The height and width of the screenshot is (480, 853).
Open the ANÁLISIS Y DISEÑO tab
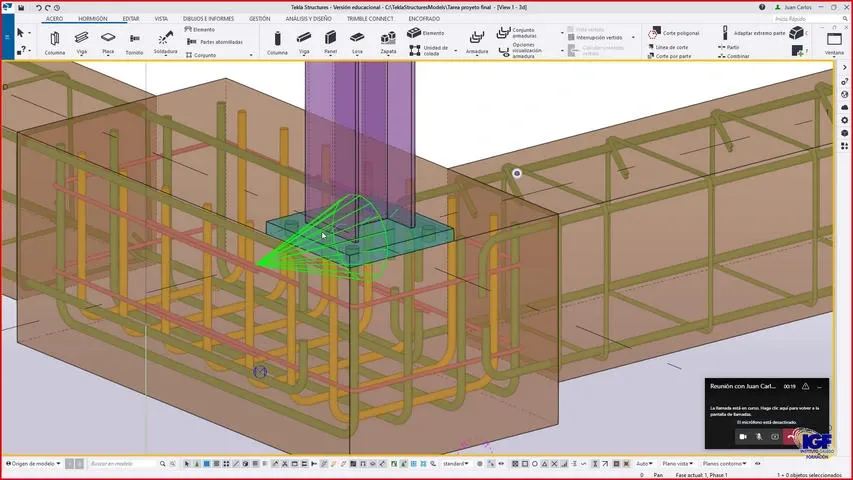click(308, 19)
